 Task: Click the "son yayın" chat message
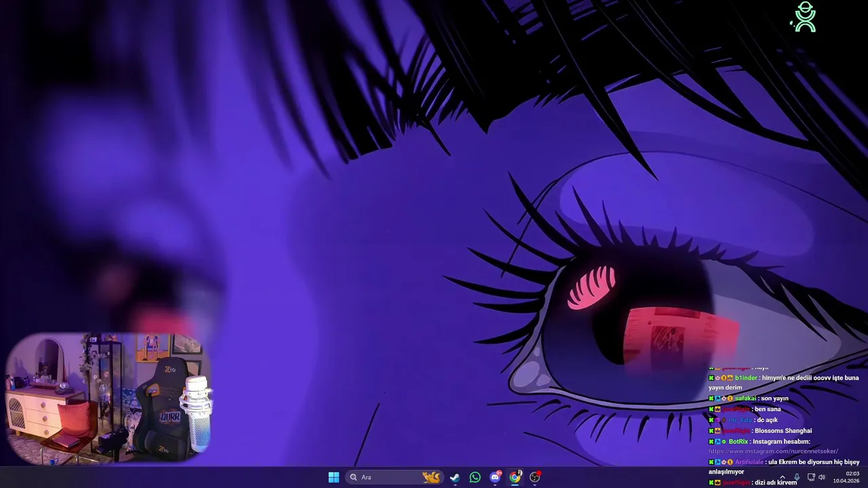point(774,399)
